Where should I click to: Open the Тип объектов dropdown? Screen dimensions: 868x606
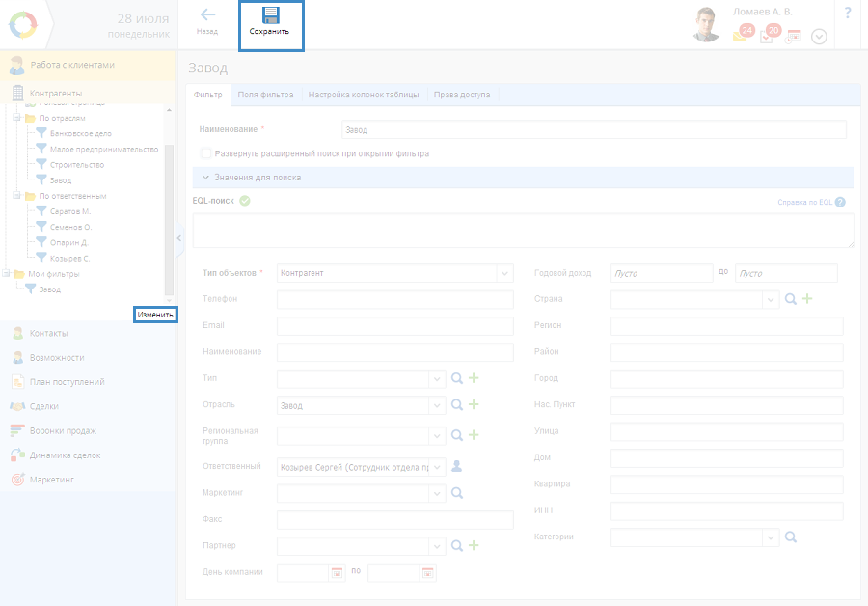point(504,274)
